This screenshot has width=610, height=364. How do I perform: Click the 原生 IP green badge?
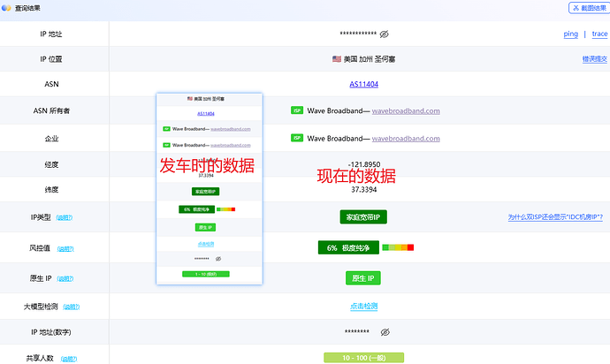pyautogui.click(x=363, y=278)
